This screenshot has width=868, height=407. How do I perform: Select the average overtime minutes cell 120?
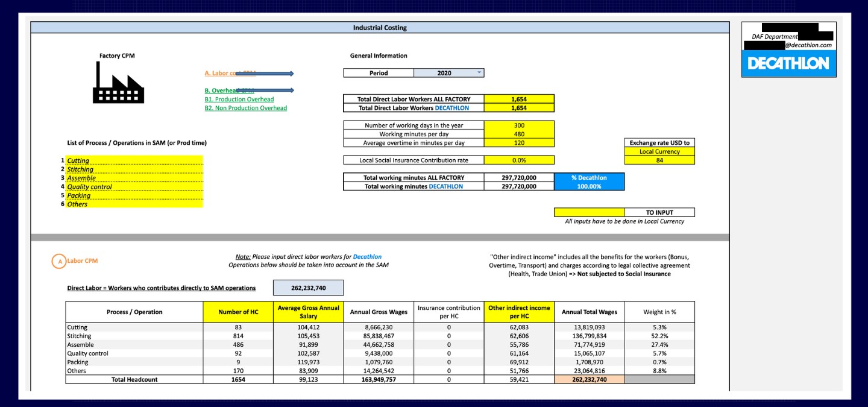tap(519, 143)
